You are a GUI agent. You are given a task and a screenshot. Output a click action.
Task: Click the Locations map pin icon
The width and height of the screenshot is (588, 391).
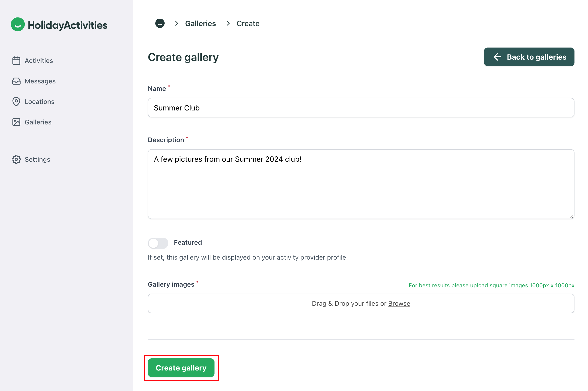(16, 102)
